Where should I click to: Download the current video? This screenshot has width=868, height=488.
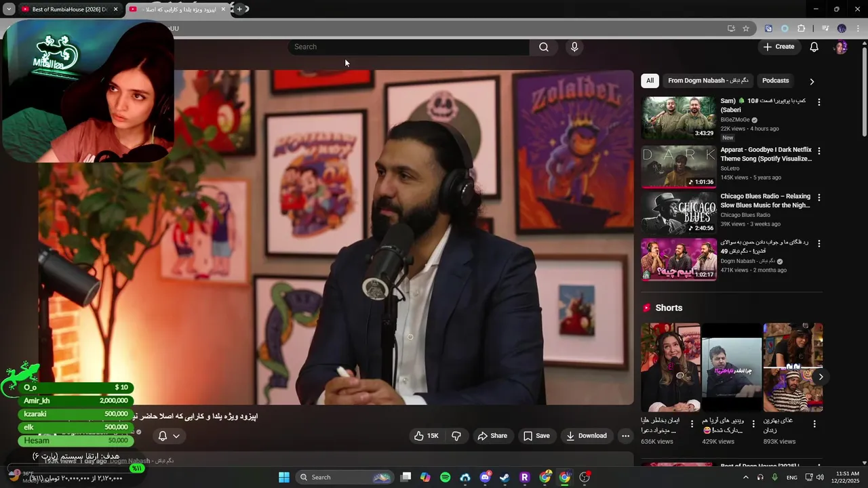click(587, 436)
